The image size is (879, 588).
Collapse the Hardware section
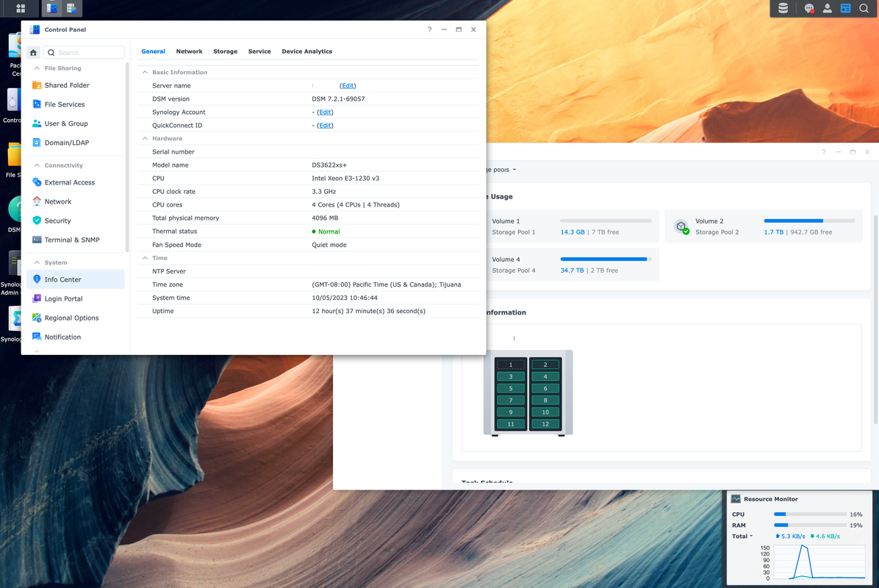pyautogui.click(x=146, y=138)
